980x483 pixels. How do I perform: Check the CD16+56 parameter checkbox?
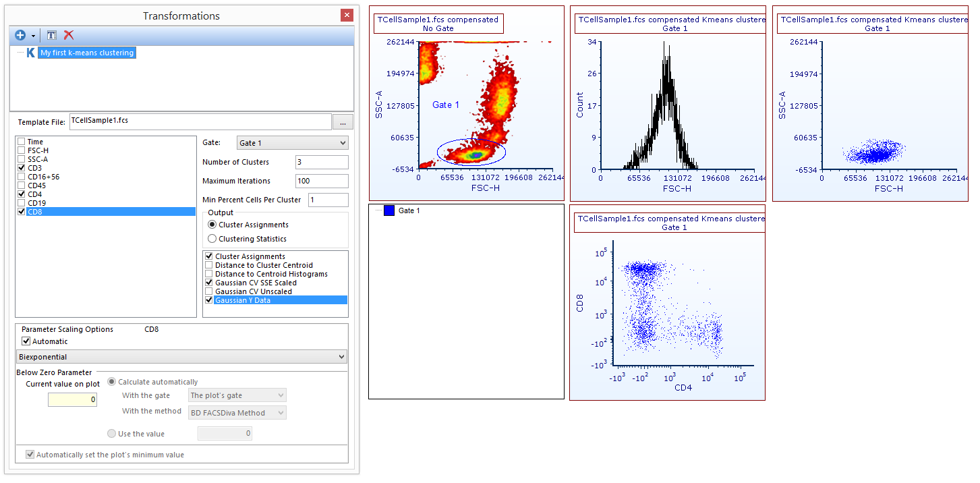pos(22,177)
